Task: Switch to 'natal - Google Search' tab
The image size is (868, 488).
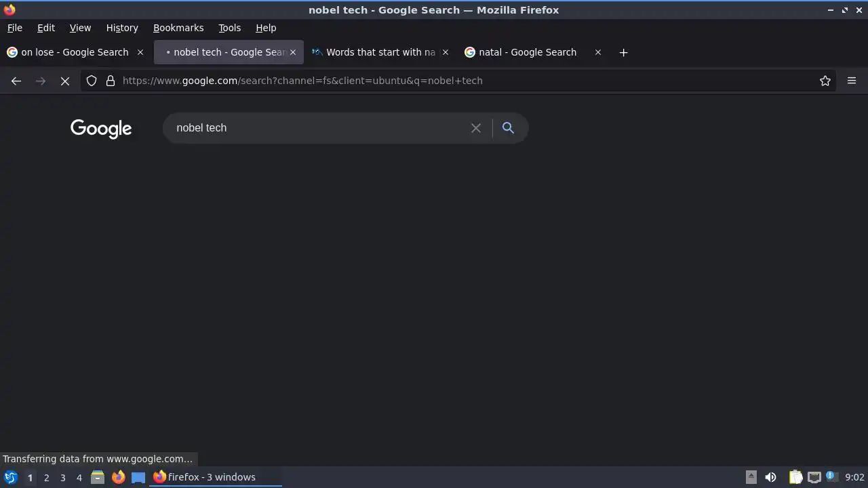Action: tap(533, 52)
